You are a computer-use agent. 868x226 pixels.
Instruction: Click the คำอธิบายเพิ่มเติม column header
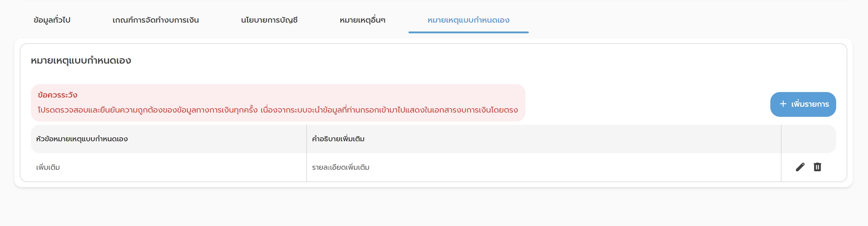pos(338,139)
